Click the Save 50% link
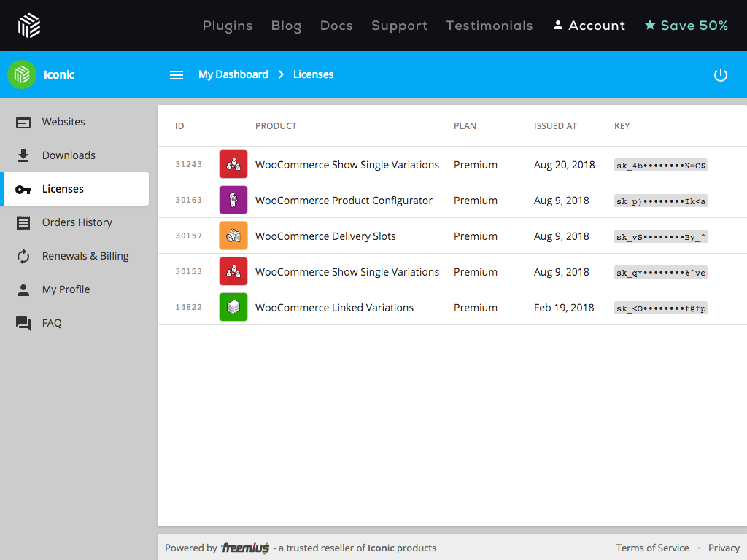The width and height of the screenshot is (747, 560). [686, 25]
